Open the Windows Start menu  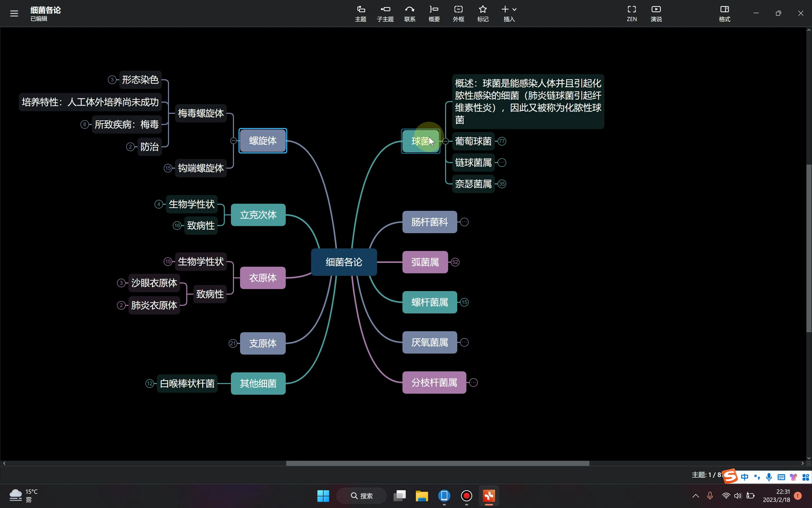[x=323, y=496]
